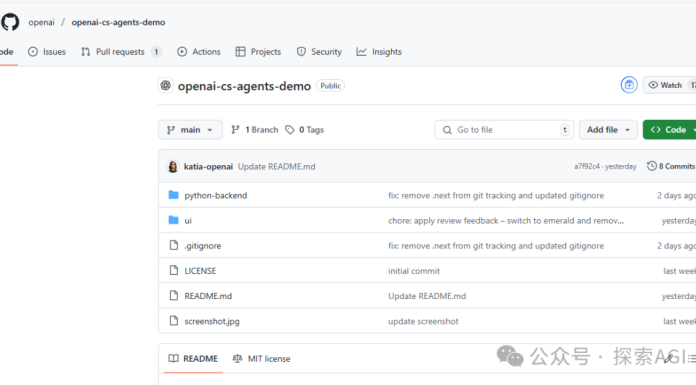Open openai-cs-agents-demo breadcrumb link
Screen dimensions: 696x385
point(118,22)
